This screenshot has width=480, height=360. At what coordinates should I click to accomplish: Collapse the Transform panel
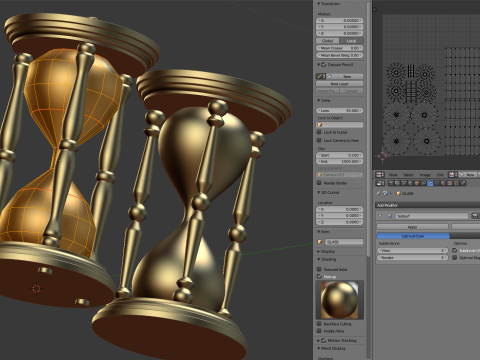click(319, 4)
